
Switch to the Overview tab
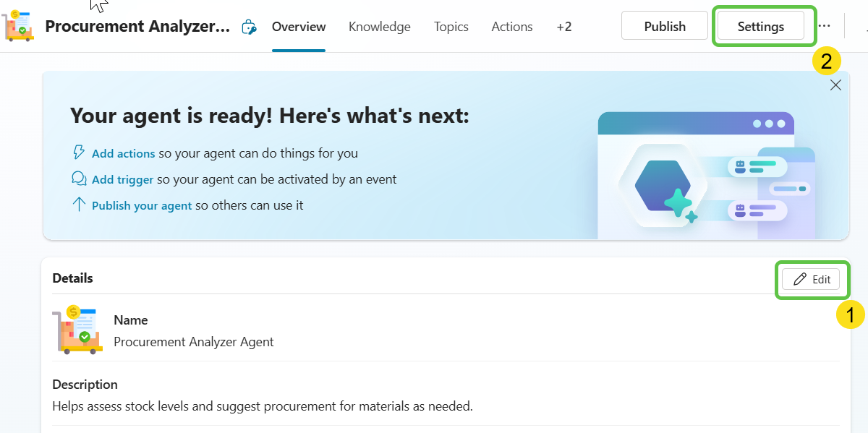pos(299,27)
